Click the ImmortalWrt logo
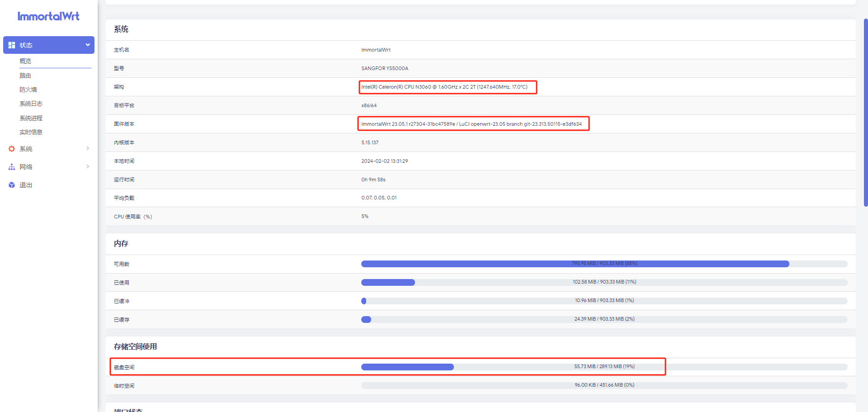 48,17
